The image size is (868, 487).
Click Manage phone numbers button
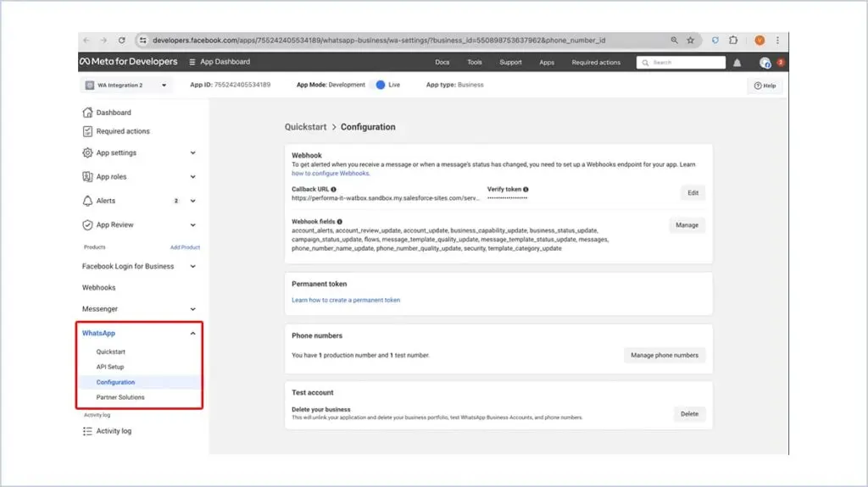click(x=665, y=355)
